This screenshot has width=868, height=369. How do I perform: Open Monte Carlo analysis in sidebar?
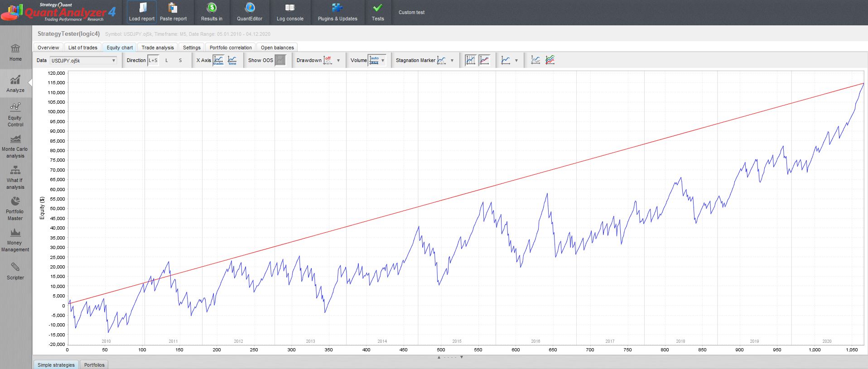[15, 146]
